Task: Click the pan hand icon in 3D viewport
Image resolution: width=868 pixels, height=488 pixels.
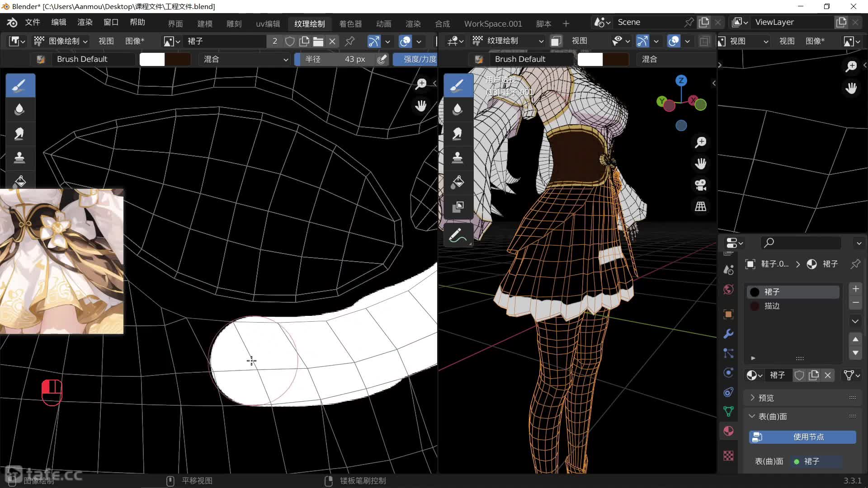Action: [701, 164]
